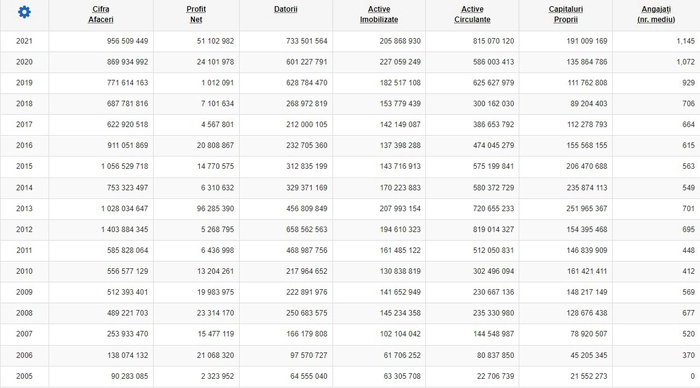700x388 pixels.
Task: Click Active Circulante column header
Action: (x=472, y=14)
